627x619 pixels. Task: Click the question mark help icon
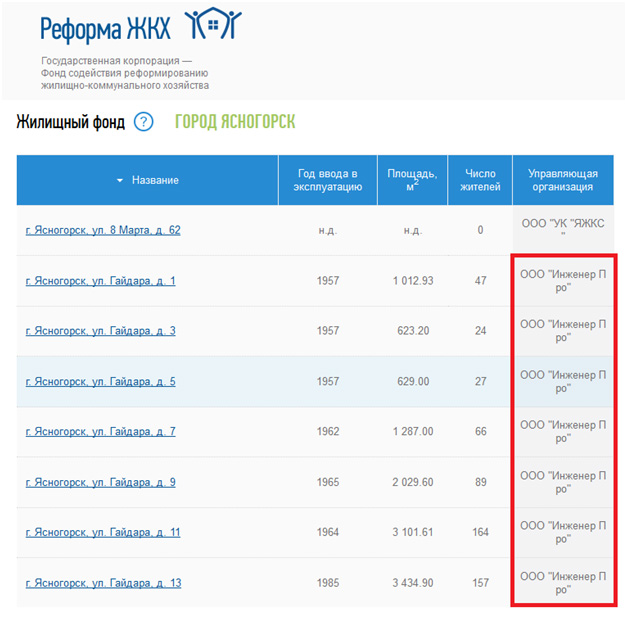tap(144, 122)
